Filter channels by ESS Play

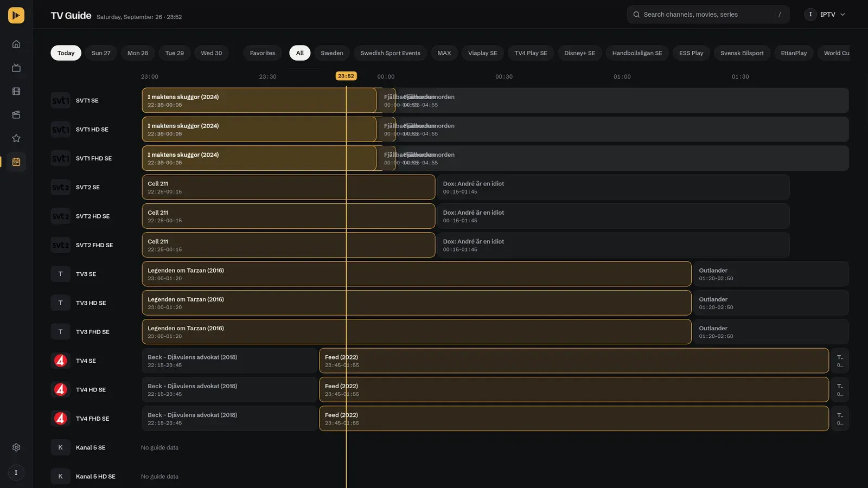(x=691, y=53)
